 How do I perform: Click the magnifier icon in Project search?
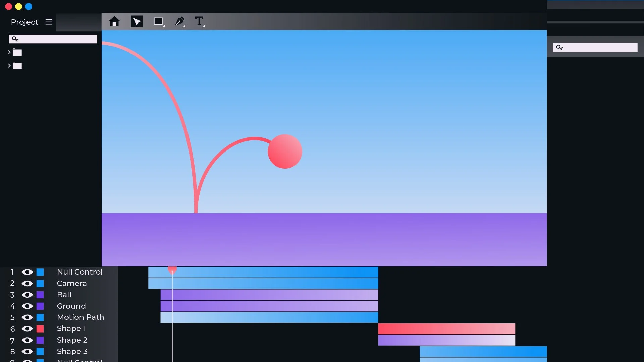15,39
